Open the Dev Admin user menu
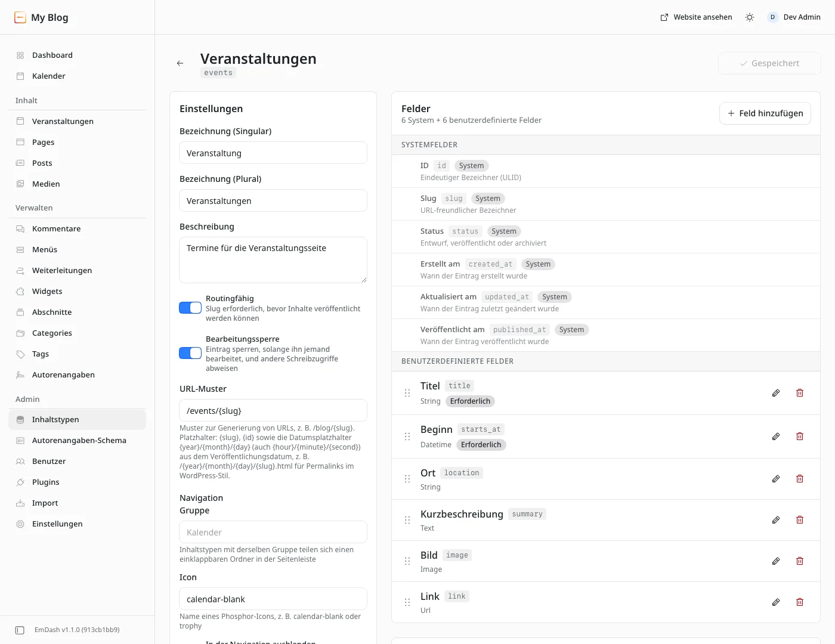835x644 pixels. pyautogui.click(x=794, y=17)
